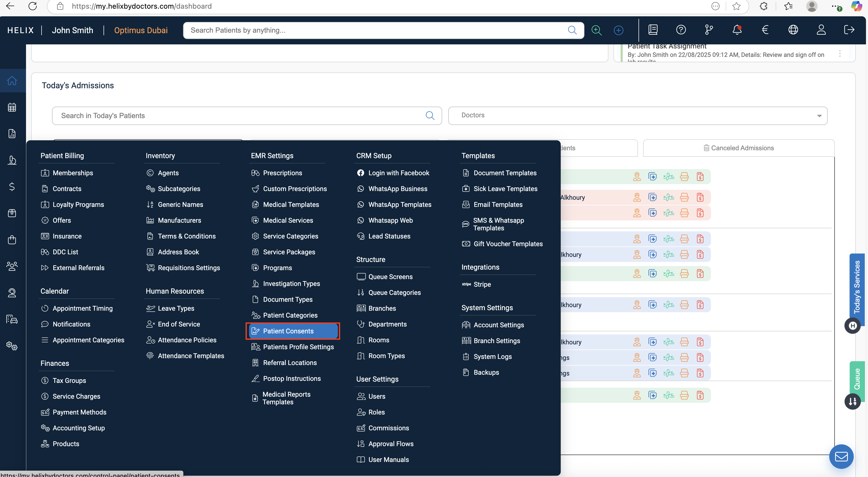Click the calendar icon in left sidebar
Screen dimensions: 868x477
tap(12, 108)
